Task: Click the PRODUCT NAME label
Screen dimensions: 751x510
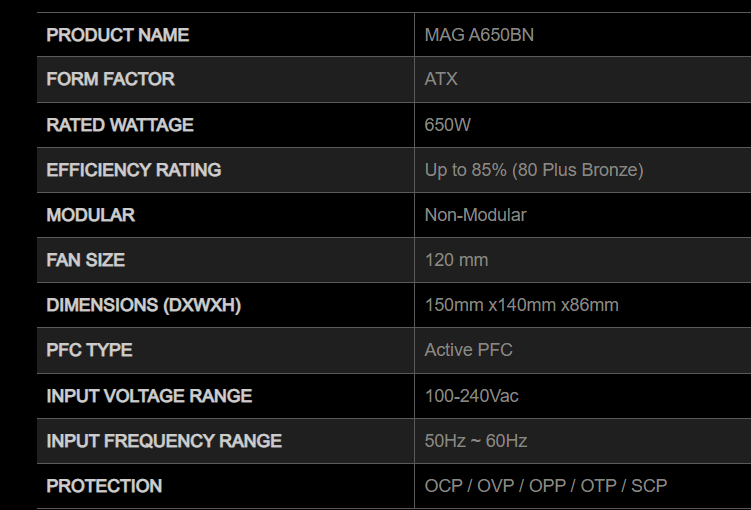Action: pyautogui.click(x=118, y=35)
